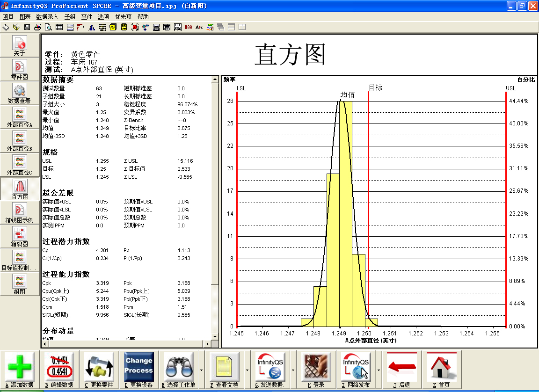Open the 优先项 menu
539x392 pixels.
click(x=123, y=16)
